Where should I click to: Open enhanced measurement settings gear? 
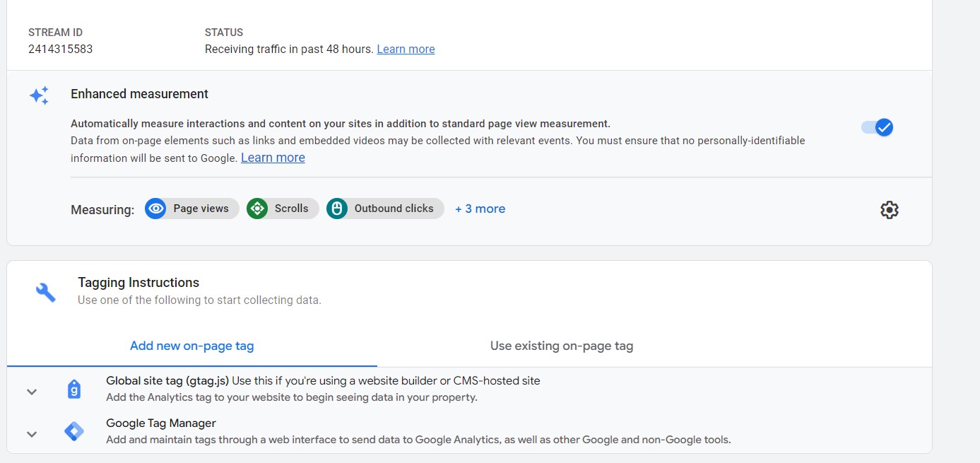889,210
